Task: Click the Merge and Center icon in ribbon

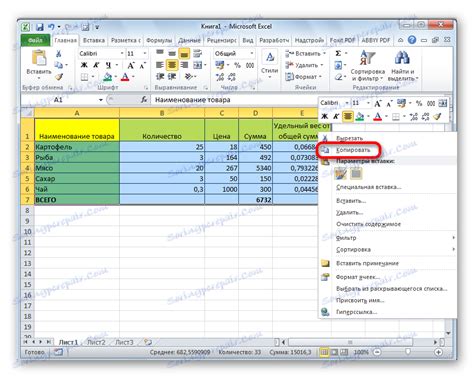Action: click(x=198, y=65)
